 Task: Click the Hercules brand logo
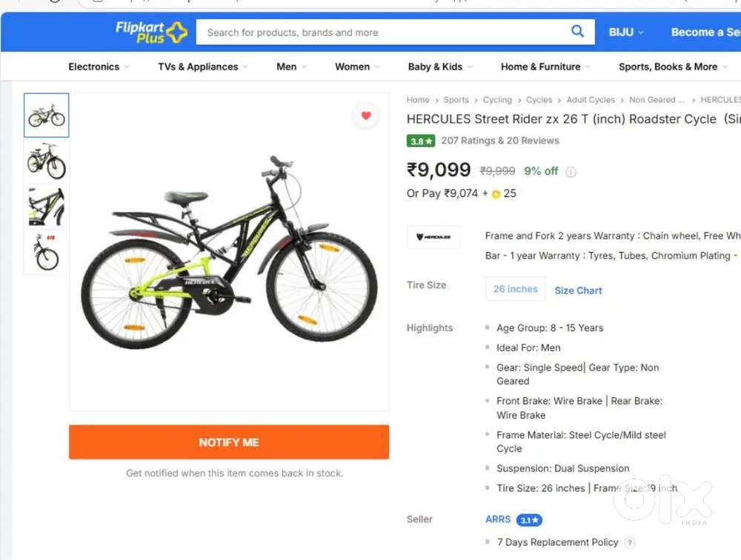tap(433, 237)
